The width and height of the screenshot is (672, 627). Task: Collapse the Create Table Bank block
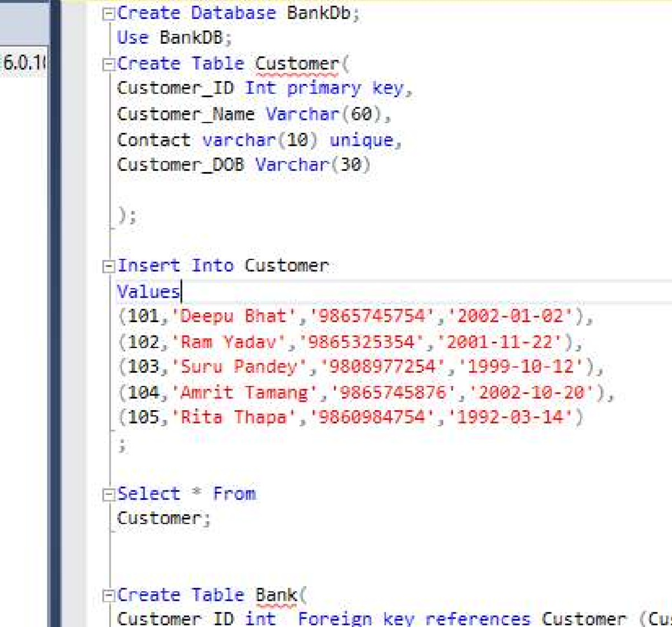pos(109,596)
